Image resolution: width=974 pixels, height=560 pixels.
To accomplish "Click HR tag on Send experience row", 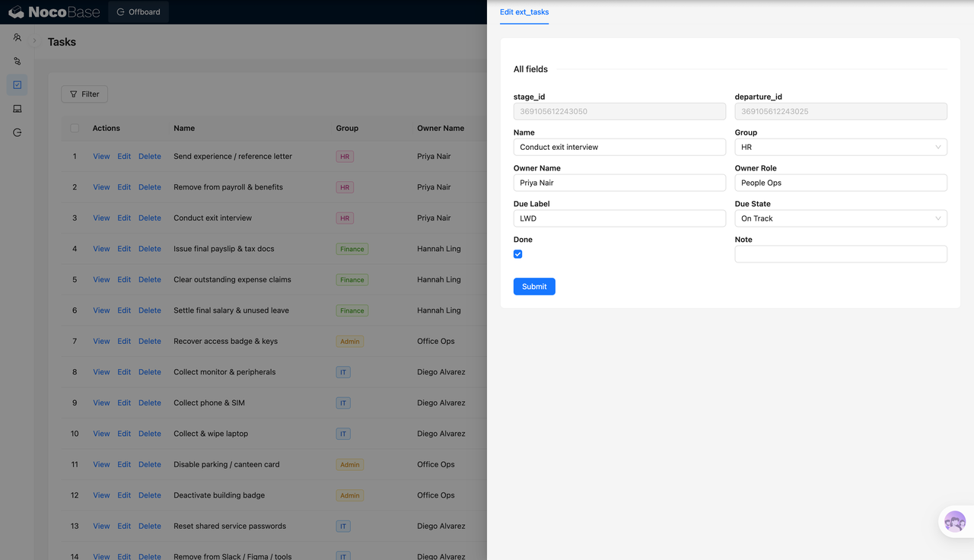I will pos(345,156).
